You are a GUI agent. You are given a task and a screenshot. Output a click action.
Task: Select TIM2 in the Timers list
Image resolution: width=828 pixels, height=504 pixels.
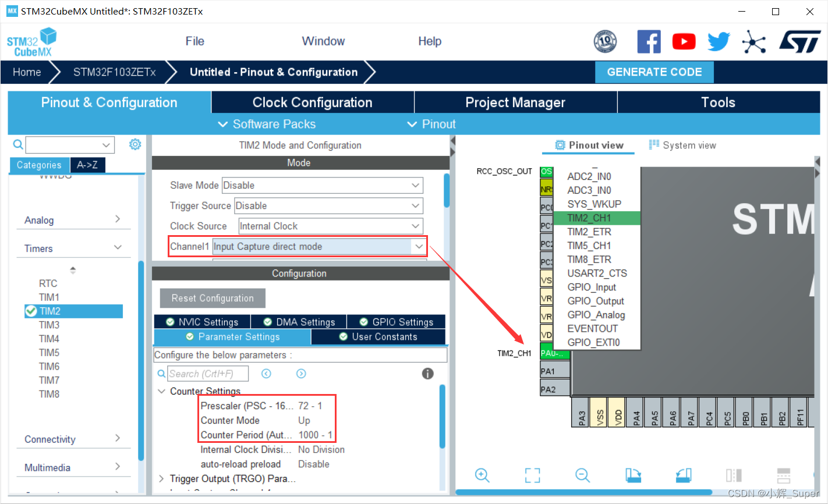click(74, 311)
